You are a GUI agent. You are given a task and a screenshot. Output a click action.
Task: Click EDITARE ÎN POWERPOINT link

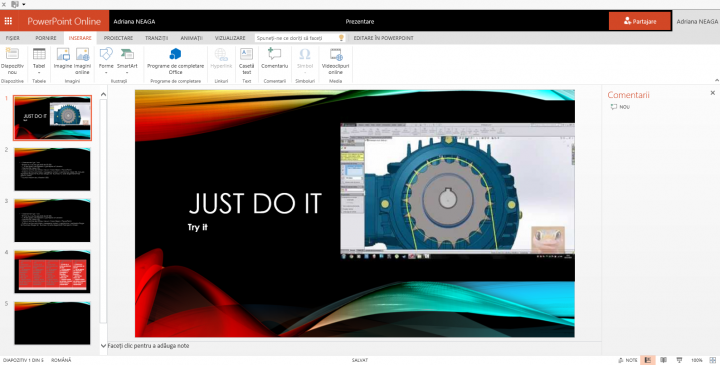pyautogui.click(x=383, y=38)
